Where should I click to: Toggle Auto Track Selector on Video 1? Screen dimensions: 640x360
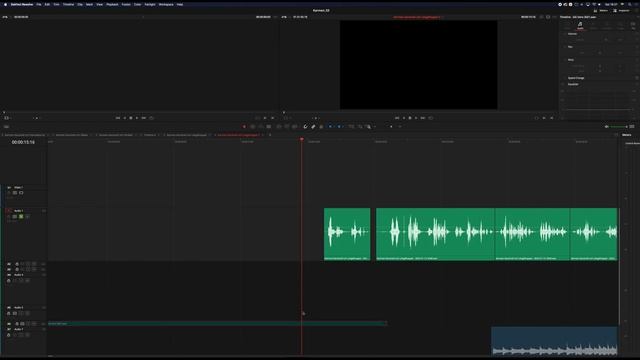click(x=15, y=193)
